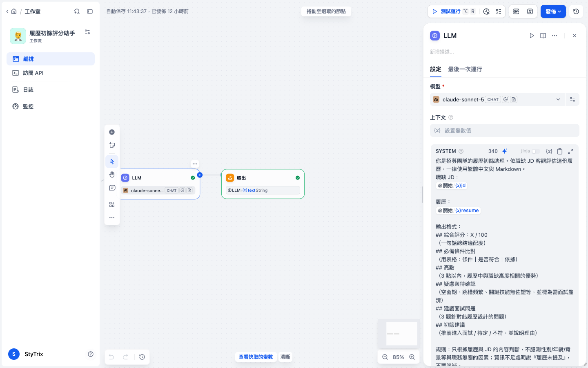Select the pointer mode tool
This screenshot has width=588, height=368.
click(x=112, y=162)
